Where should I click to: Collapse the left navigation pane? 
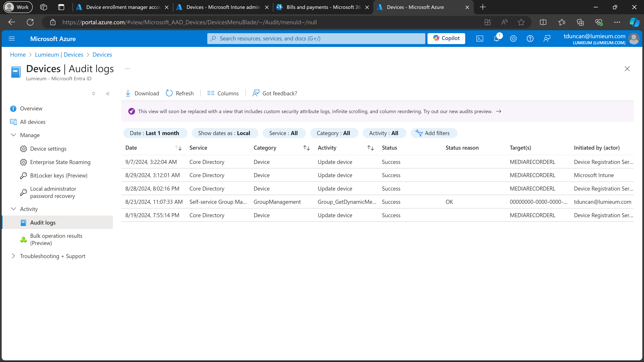click(x=108, y=94)
